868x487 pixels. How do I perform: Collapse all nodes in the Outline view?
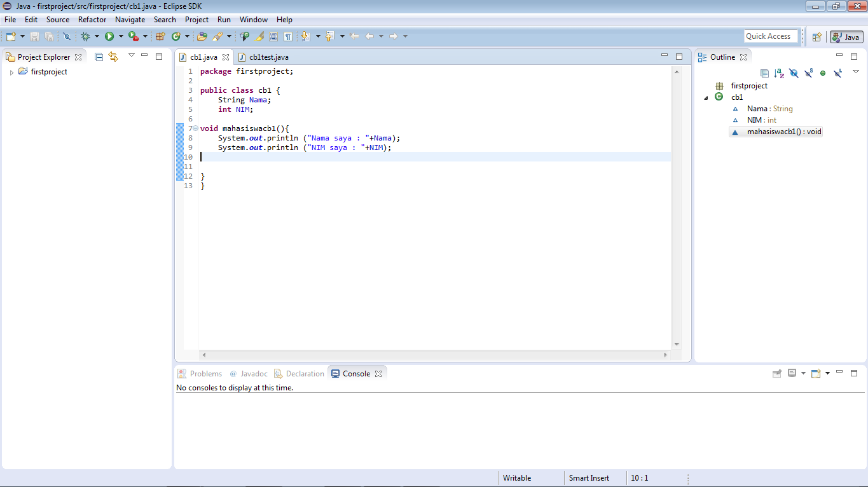coord(764,73)
